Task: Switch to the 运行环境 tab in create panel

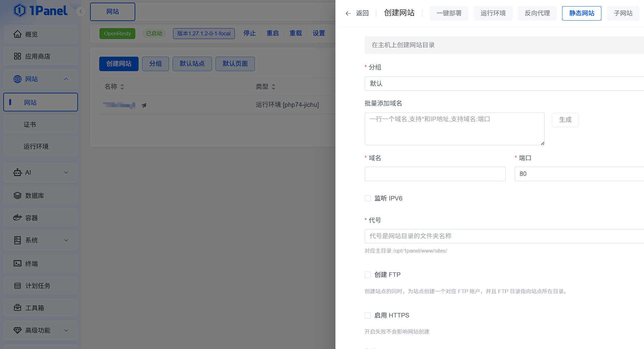Action: coord(493,13)
